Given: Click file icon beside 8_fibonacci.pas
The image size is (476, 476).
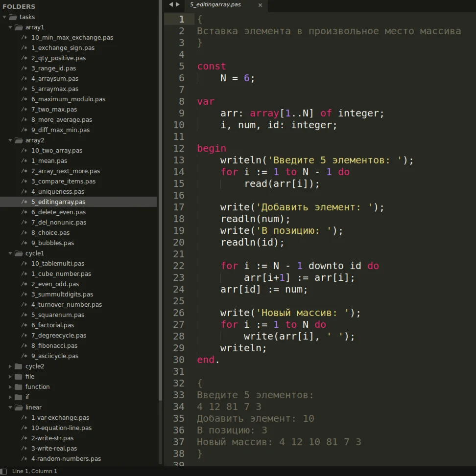Looking at the screenshot, I should (x=24, y=346).
